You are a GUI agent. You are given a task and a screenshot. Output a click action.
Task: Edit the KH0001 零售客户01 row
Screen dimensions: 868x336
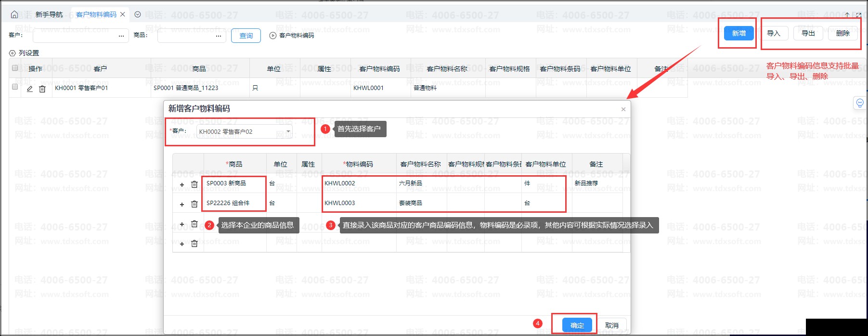coord(30,89)
